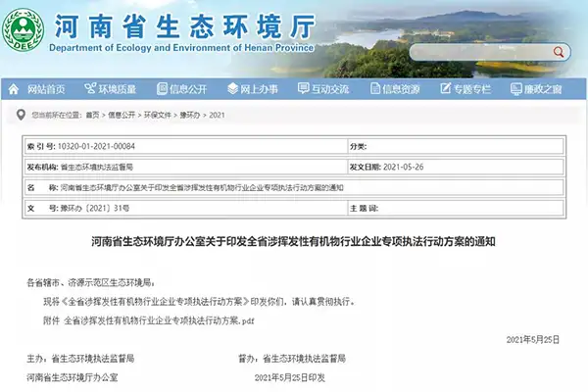Click the 发布机构 label
This screenshot has width=588, height=392.
[x=43, y=167]
